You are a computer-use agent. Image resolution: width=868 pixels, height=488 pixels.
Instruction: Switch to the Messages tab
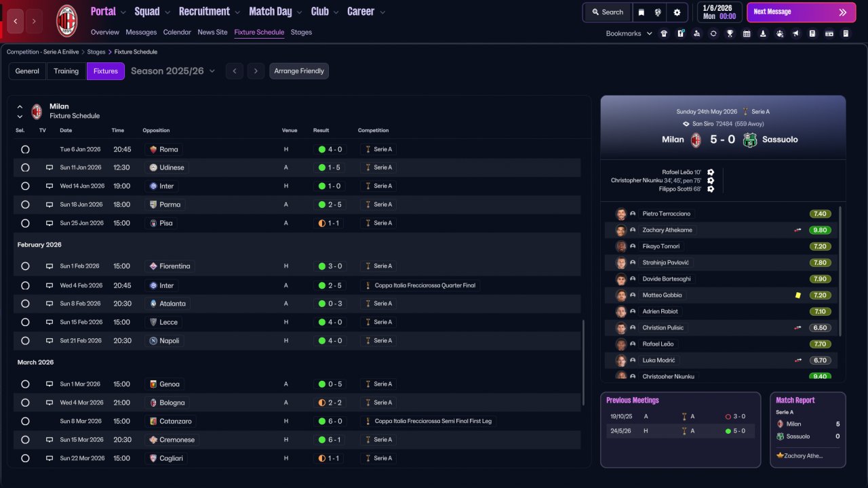tap(141, 32)
